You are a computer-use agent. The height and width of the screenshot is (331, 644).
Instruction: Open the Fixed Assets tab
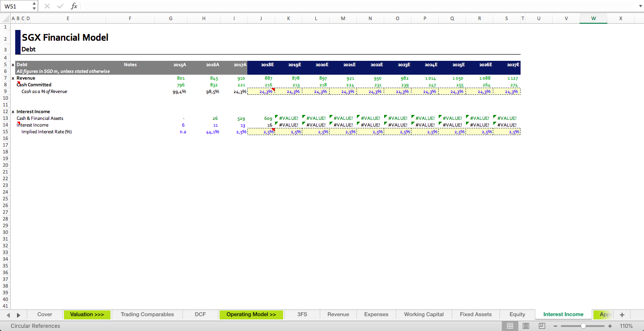[475, 314]
